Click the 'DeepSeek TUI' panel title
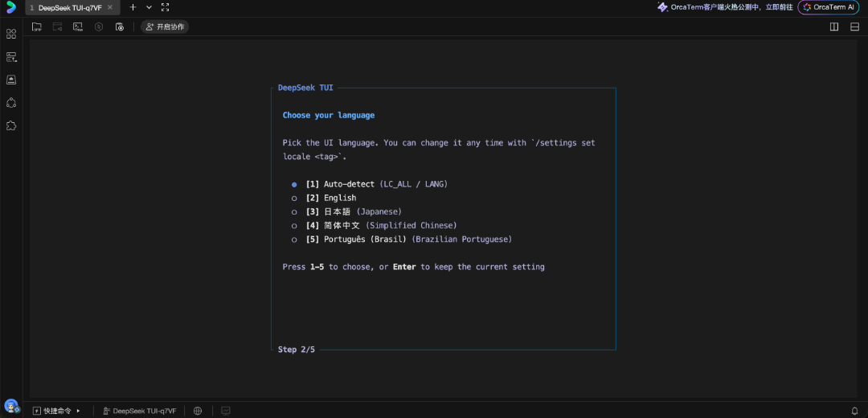868x418 pixels. coord(305,88)
